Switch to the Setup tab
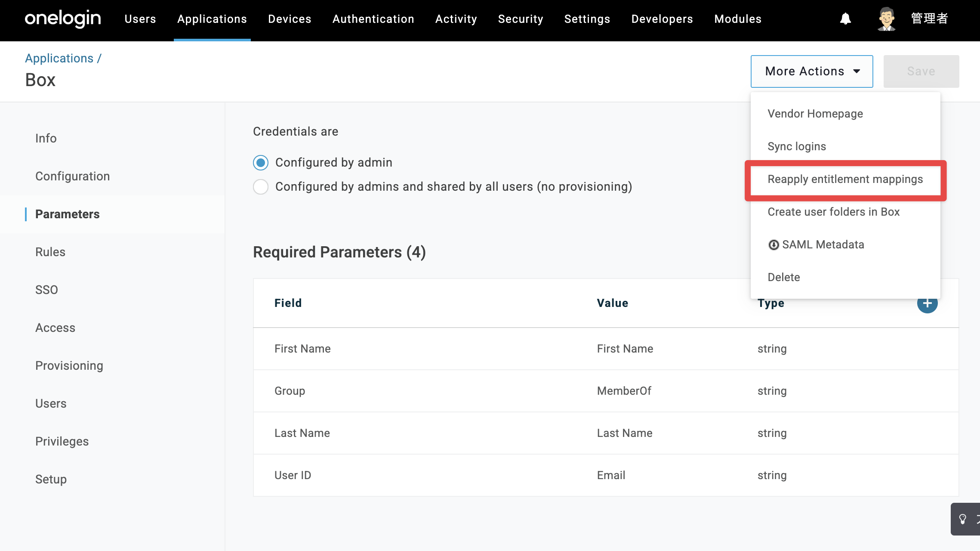 click(51, 479)
